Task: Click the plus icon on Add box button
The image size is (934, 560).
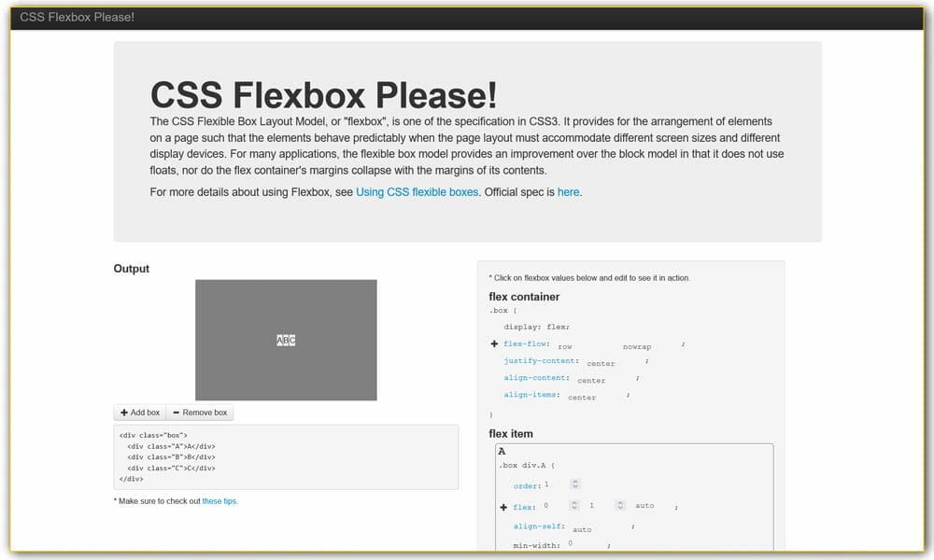Action: (x=124, y=412)
